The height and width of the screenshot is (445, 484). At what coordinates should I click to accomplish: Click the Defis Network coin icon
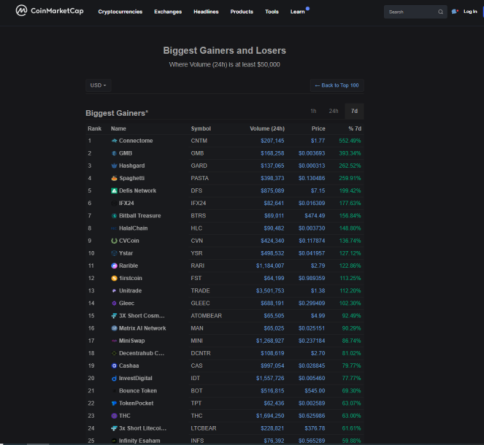pos(114,191)
